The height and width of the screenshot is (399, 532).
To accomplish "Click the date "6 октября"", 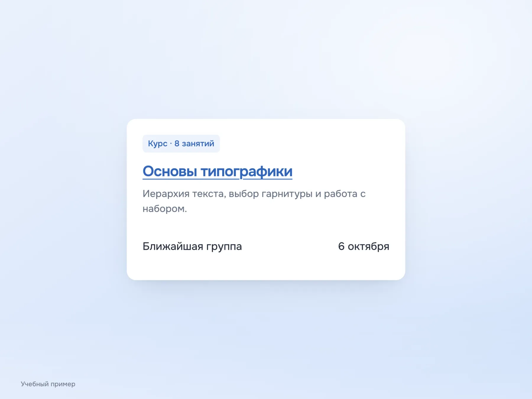I will (x=364, y=246).
